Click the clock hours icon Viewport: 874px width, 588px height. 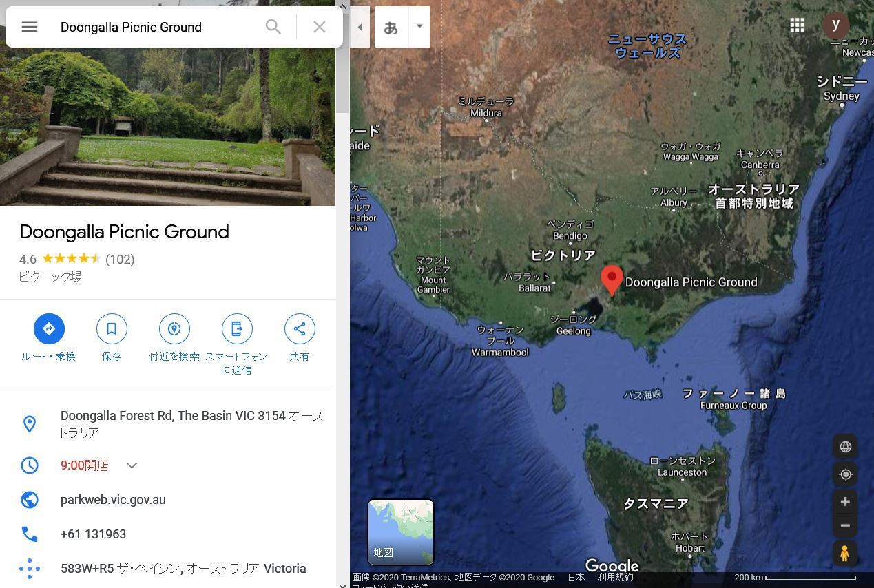click(x=30, y=465)
